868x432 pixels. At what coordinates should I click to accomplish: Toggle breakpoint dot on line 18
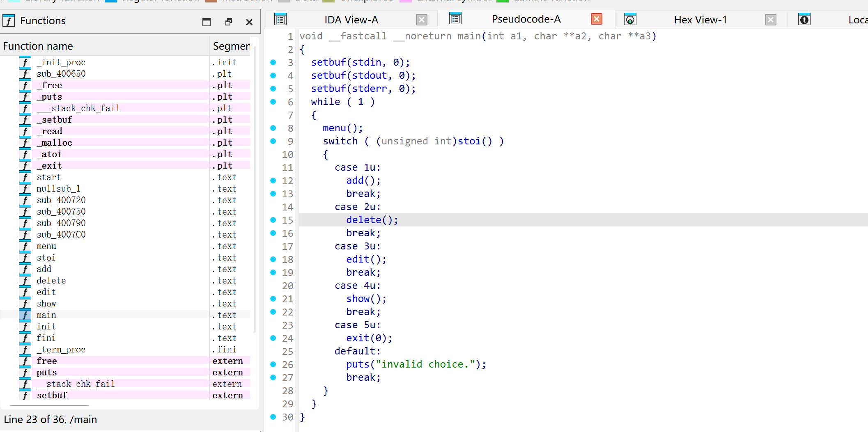tap(273, 259)
